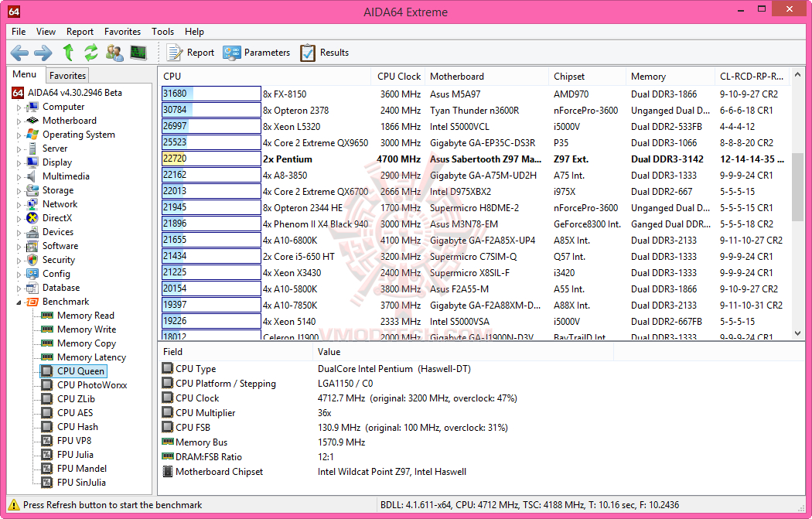The image size is (812, 519).
Task: Open the Parameters dialog
Action: pos(256,53)
